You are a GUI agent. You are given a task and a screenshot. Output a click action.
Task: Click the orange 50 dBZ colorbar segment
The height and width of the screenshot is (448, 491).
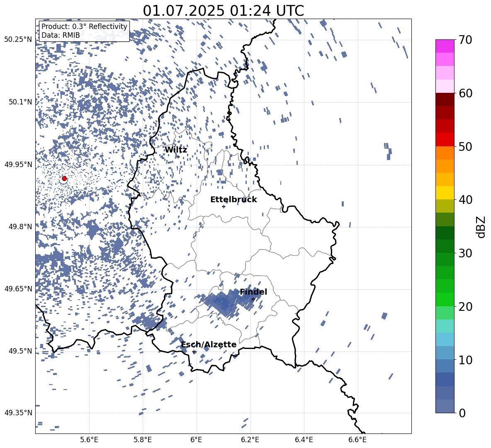(445, 153)
